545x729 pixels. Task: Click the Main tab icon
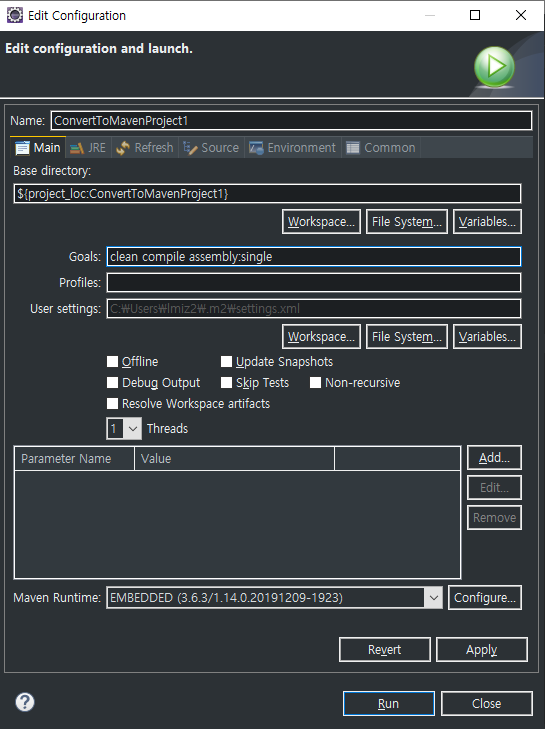tap(22, 148)
